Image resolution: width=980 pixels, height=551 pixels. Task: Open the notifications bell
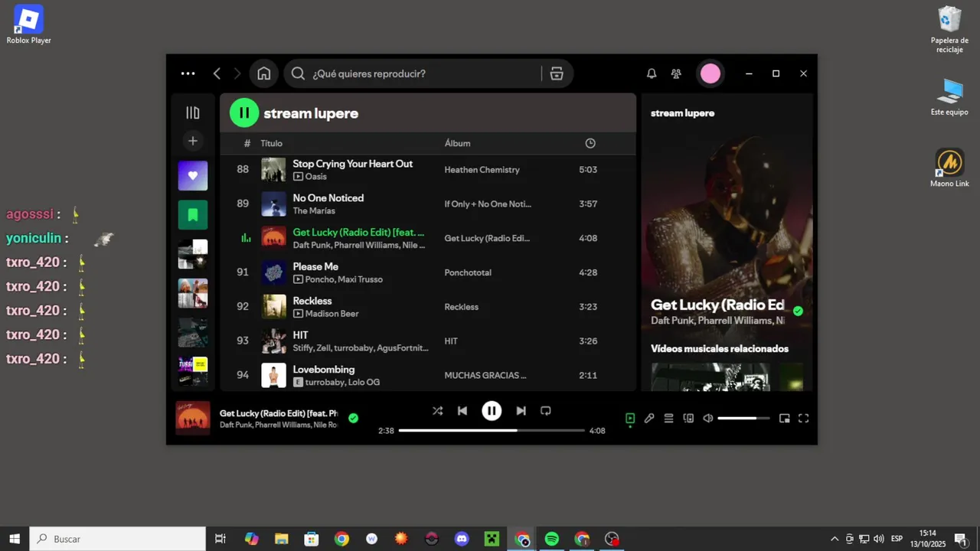652,73
